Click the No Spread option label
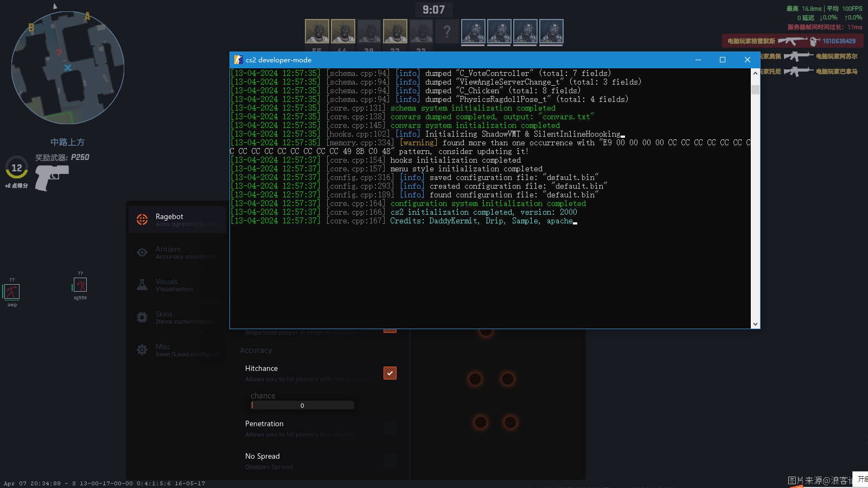This screenshot has height=488, width=868. 263,456
